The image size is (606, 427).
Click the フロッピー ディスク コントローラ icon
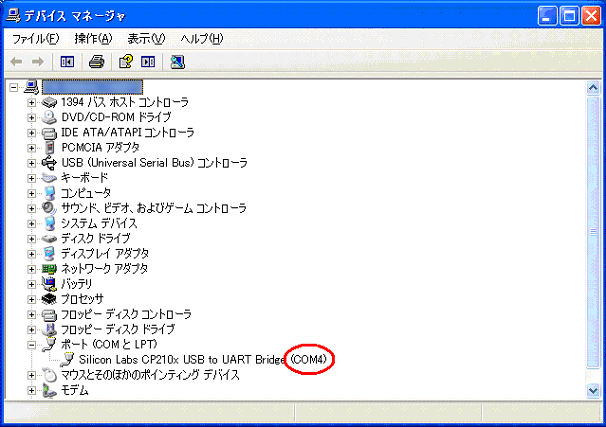pos(49,315)
